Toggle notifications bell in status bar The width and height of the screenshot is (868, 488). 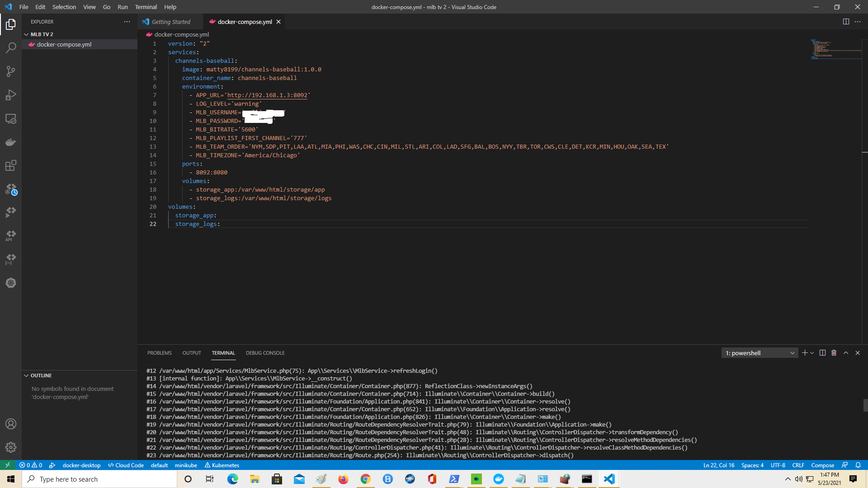(x=858, y=465)
